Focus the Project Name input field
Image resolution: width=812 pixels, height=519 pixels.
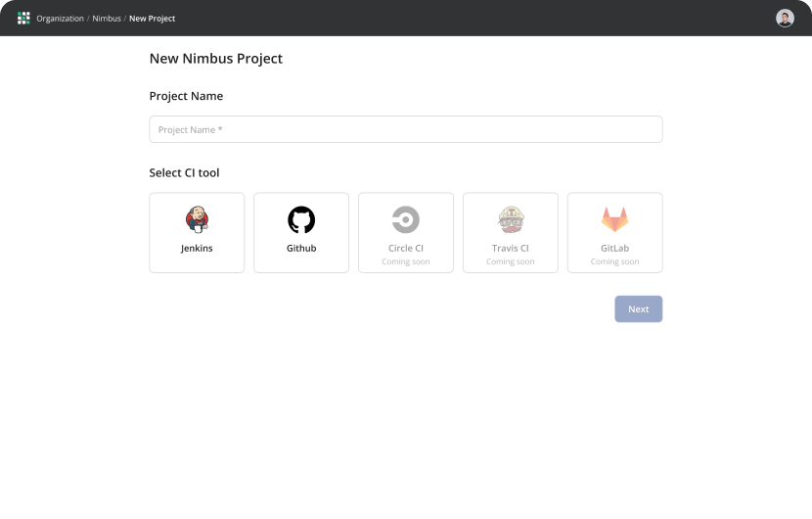[x=405, y=129]
